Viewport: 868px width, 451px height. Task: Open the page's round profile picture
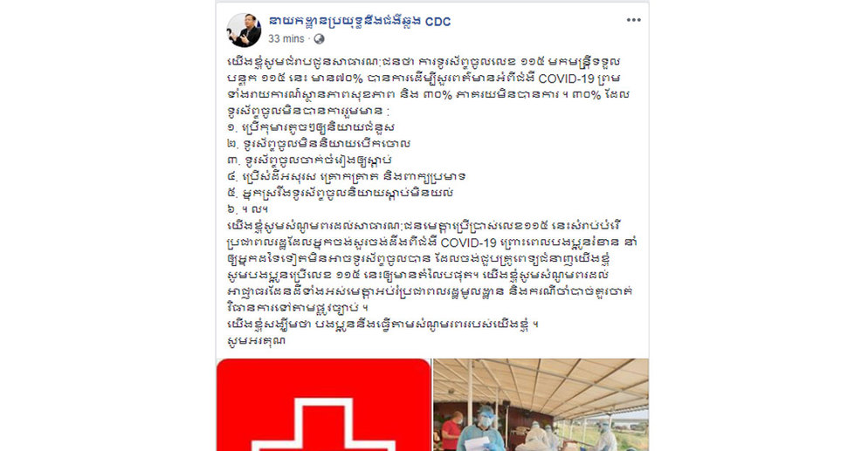click(245, 30)
